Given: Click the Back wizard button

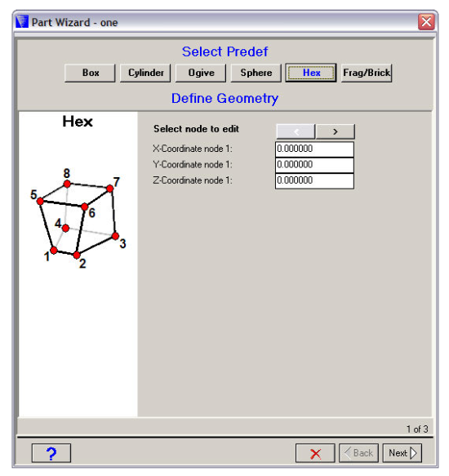Looking at the screenshot, I should coord(359,453).
